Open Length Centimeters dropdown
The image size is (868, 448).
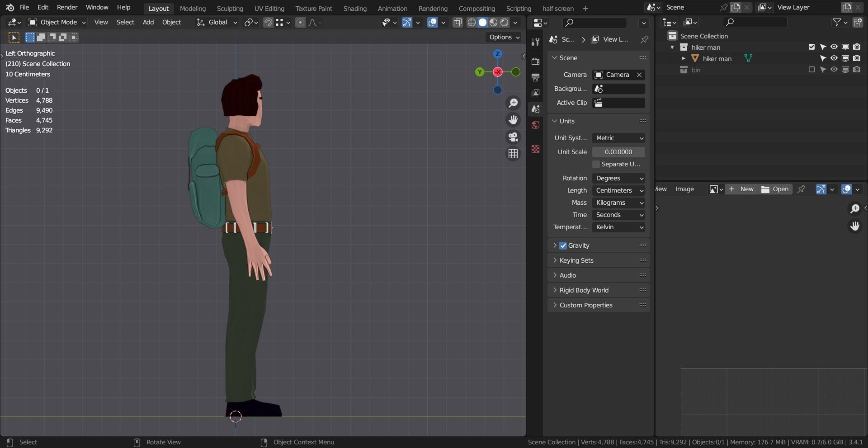tap(618, 190)
